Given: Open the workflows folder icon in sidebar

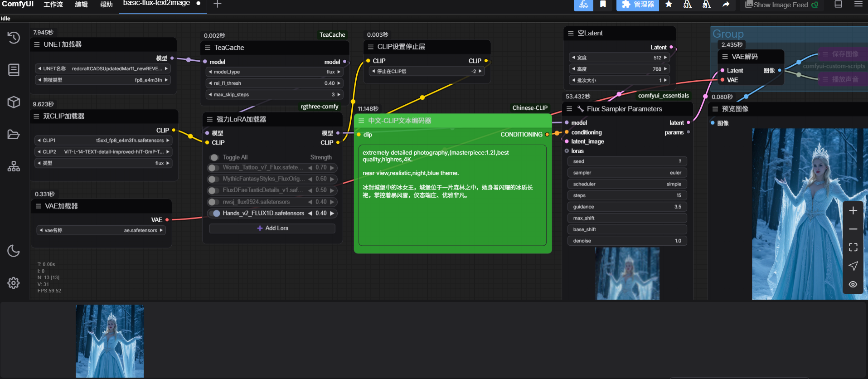Looking at the screenshot, I should 14,135.
